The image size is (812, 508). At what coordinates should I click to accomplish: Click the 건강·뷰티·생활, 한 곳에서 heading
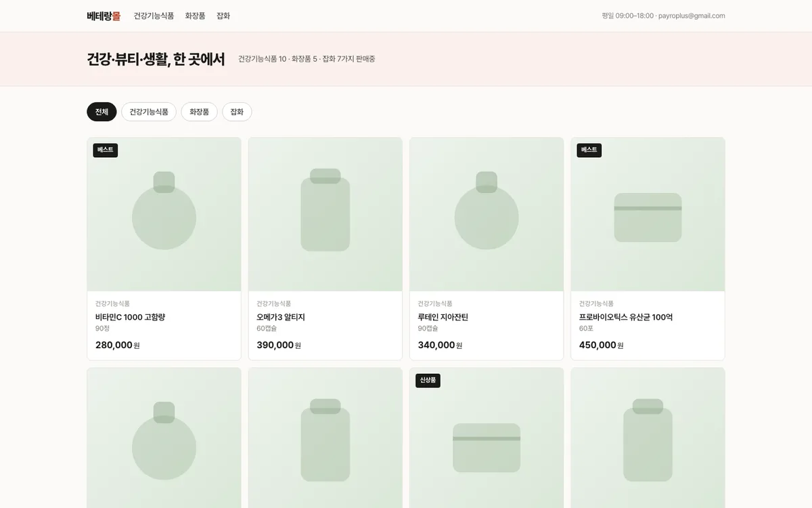pos(156,59)
